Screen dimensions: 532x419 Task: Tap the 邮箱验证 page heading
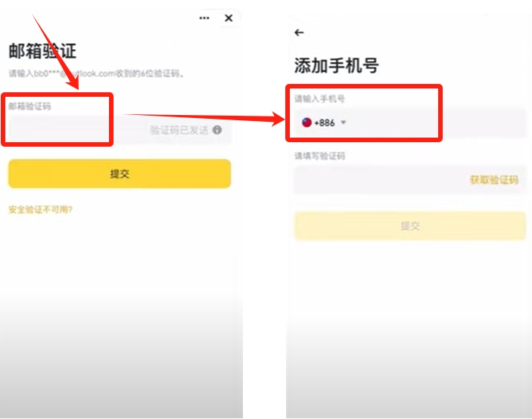pos(42,51)
